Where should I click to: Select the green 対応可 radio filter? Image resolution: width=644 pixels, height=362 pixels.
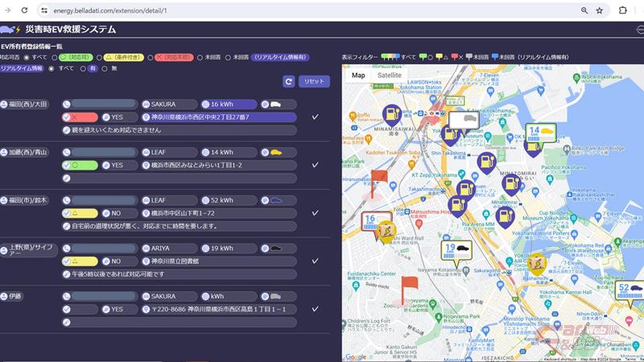click(56, 57)
